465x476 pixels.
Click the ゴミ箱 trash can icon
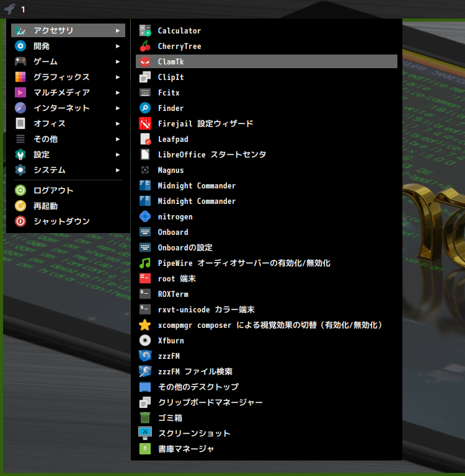(x=145, y=418)
